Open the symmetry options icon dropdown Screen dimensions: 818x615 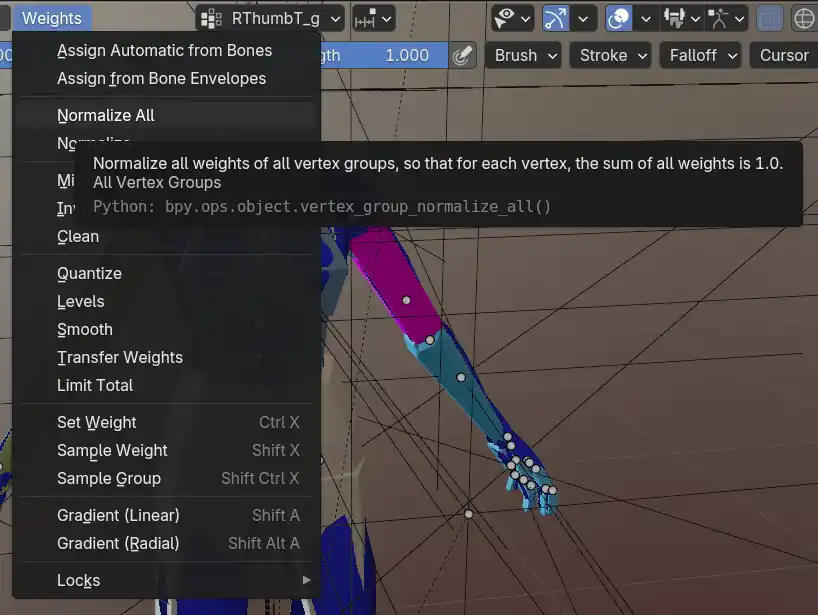click(373, 18)
